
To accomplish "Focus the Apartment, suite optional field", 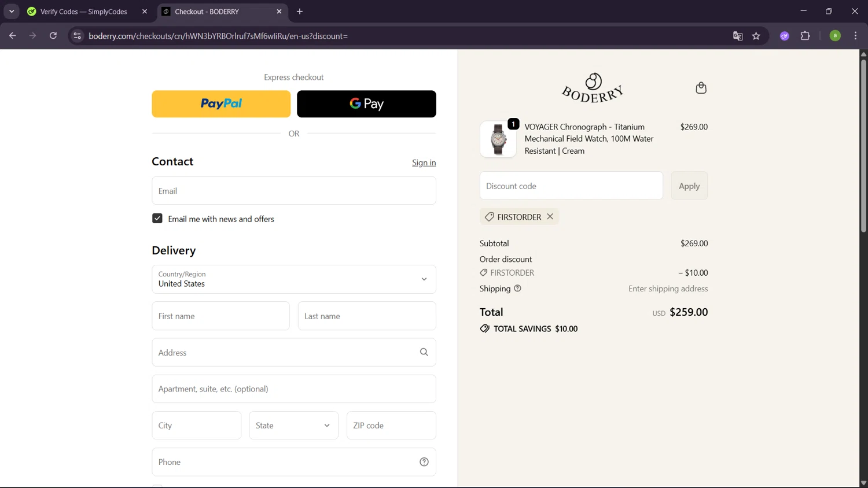I will (x=294, y=389).
